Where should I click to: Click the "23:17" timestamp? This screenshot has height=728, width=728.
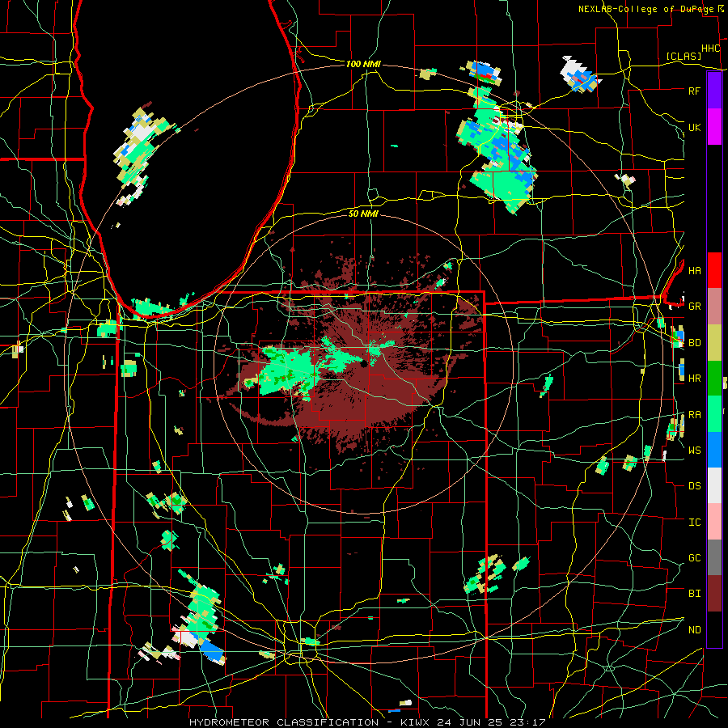click(x=527, y=722)
